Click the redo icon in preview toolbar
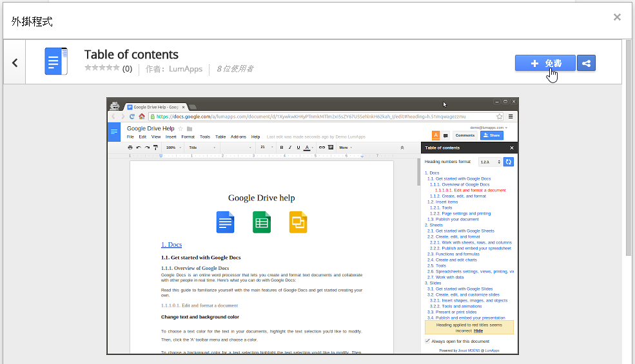The width and height of the screenshot is (635, 364). [x=147, y=148]
